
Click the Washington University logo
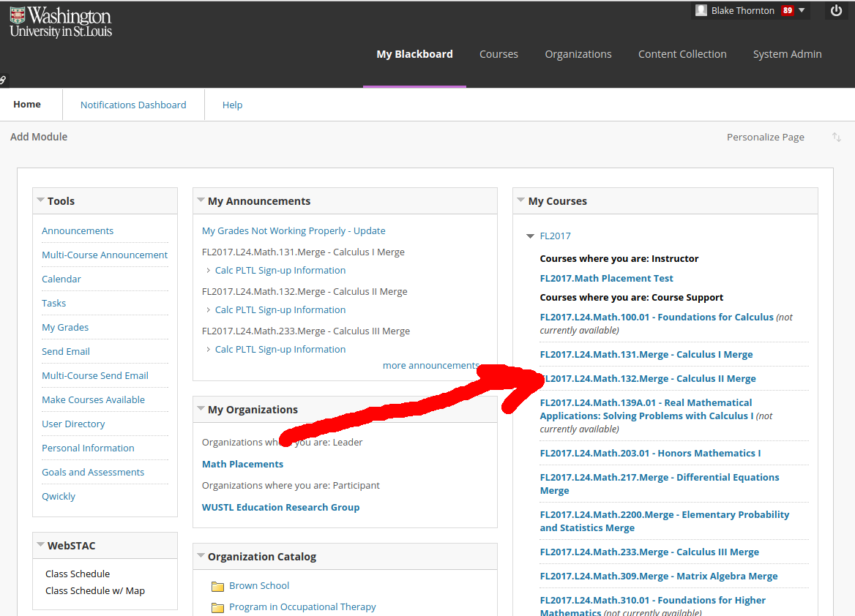(61, 23)
